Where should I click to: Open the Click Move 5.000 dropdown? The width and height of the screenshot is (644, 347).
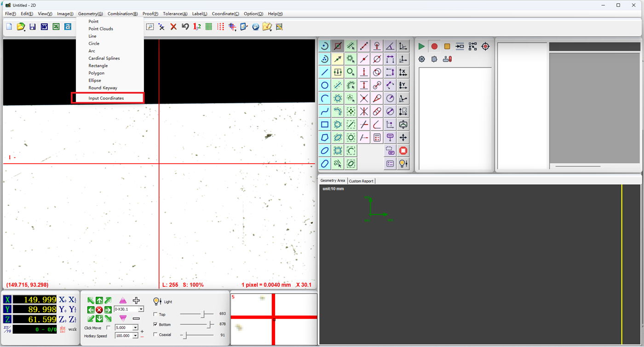point(135,328)
